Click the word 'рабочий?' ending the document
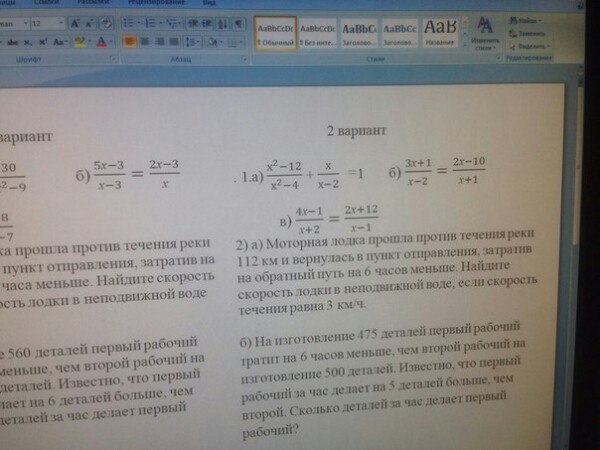This screenshot has height=450, width=600. (x=270, y=431)
